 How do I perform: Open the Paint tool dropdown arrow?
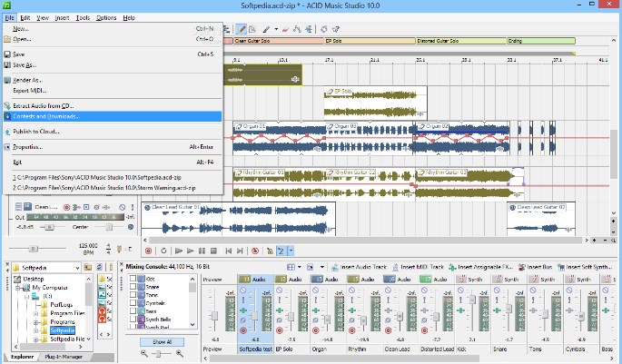point(276,29)
